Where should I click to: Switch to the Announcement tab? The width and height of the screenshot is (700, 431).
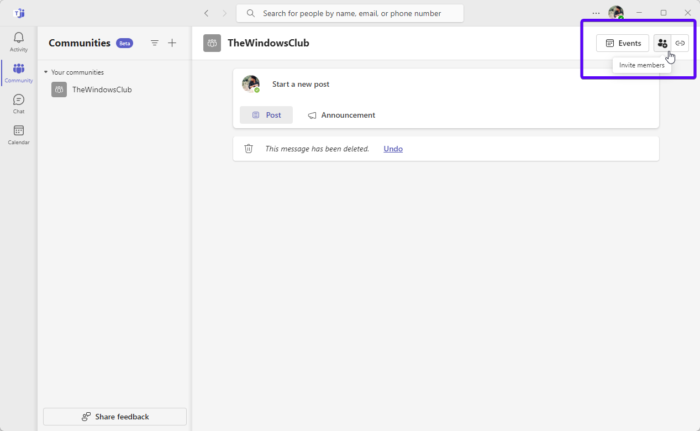pos(341,115)
